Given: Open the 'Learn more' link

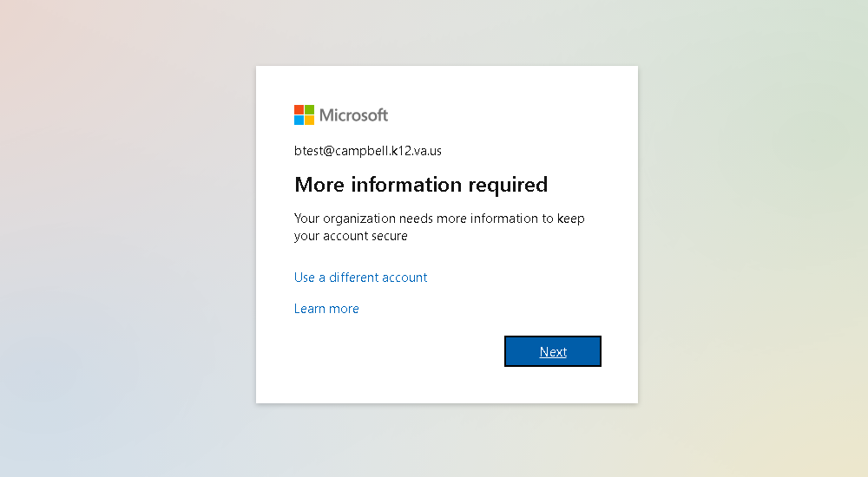Looking at the screenshot, I should (326, 309).
